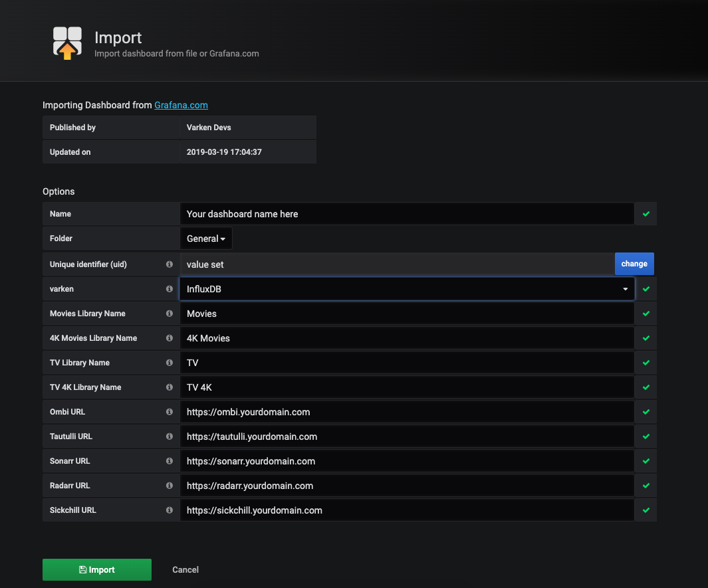Viewport: 708px width, 588px height.
Task: Click the 'Updated on' label cell
Action: [x=111, y=152]
